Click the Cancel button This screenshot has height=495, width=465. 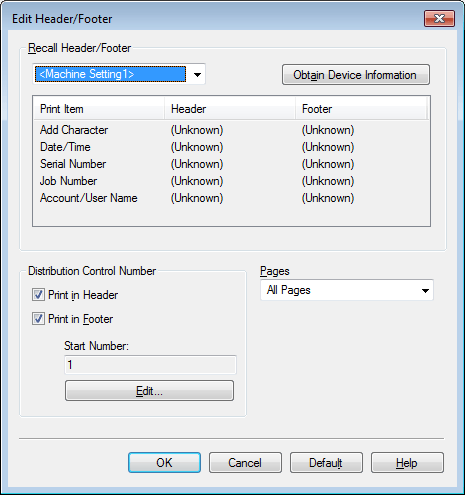pyautogui.click(x=245, y=463)
